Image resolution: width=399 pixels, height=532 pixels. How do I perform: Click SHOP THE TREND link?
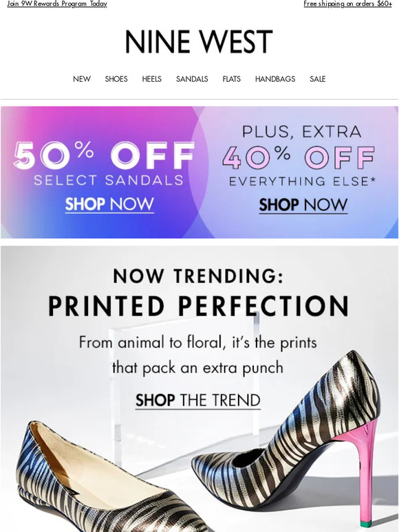[x=198, y=401]
